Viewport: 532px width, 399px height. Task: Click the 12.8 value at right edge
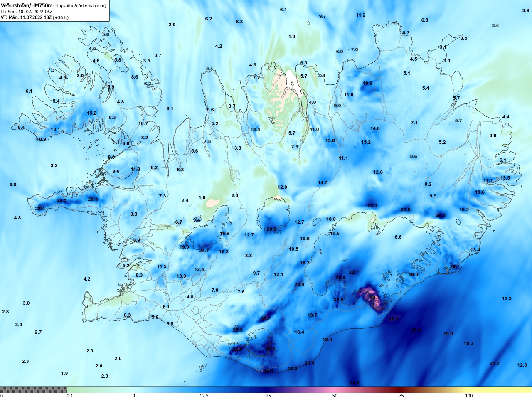[522, 365]
